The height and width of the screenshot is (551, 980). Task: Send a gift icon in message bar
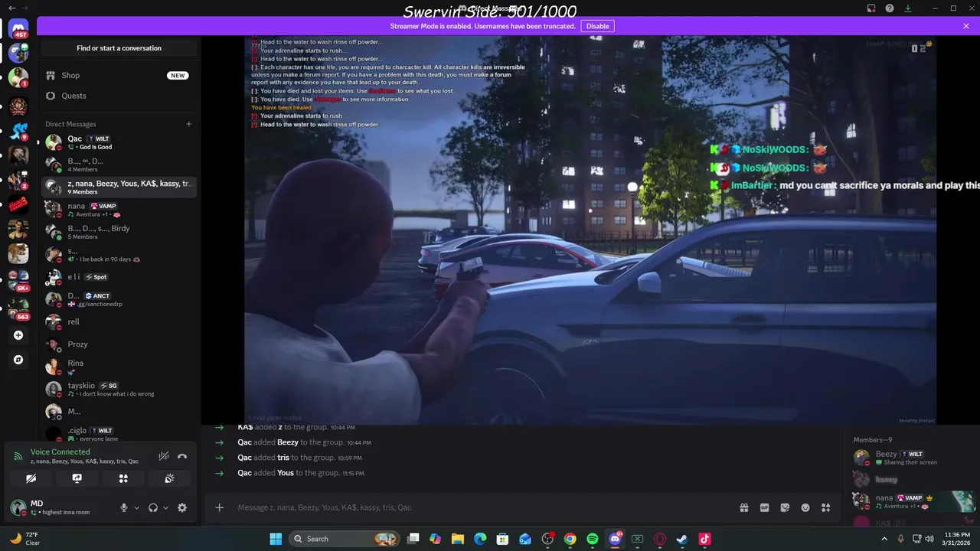click(x=743, y=507)
